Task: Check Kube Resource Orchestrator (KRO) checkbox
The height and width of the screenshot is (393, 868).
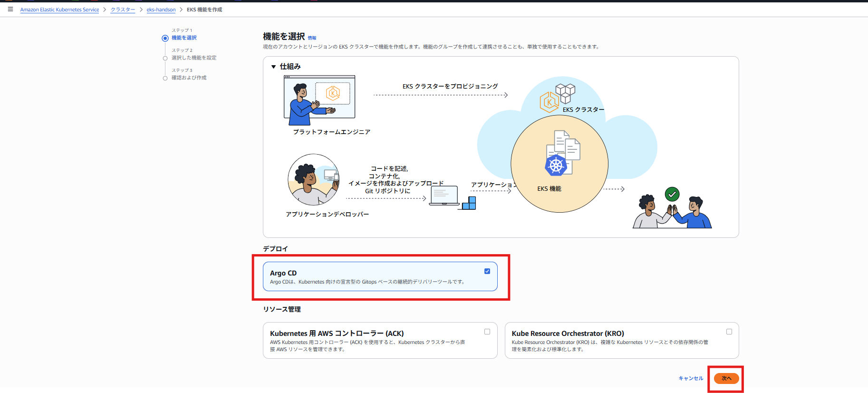Action: tap(729, 332)
